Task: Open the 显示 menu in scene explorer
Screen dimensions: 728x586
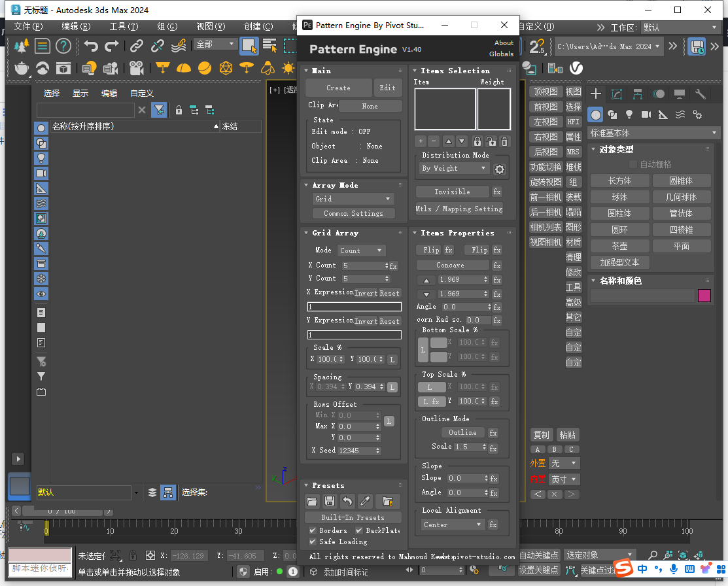Action: point(80,93)
